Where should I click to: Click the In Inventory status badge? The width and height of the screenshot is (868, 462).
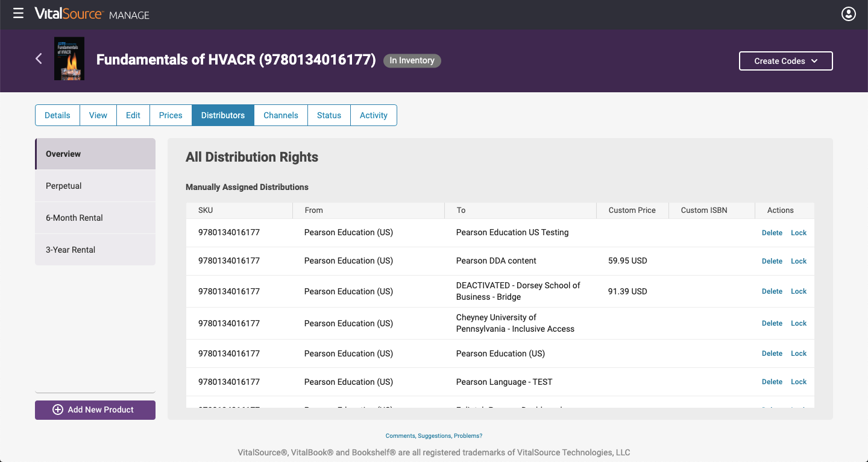pos(412,60)
